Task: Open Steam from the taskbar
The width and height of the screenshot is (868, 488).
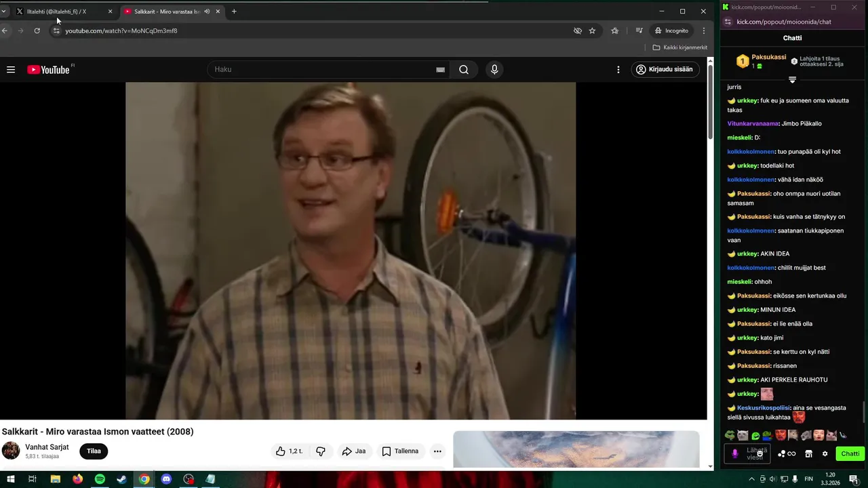Action: 121,479
